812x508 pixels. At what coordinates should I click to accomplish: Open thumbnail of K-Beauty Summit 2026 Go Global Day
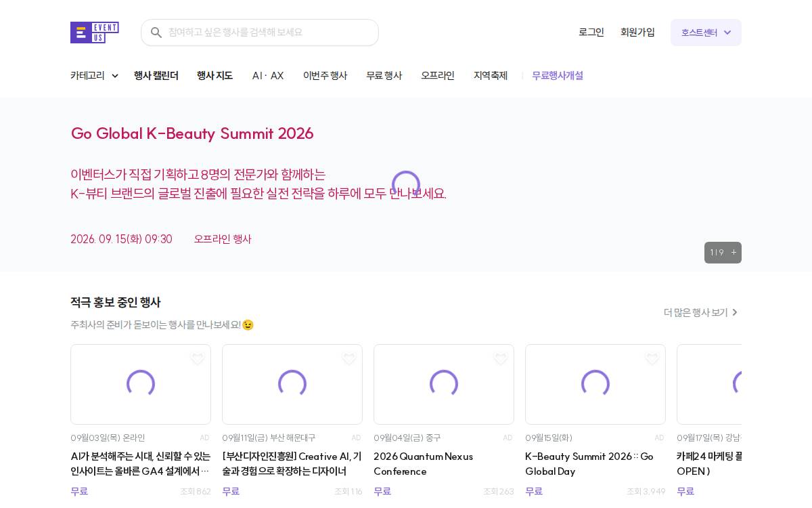coord(595,384)
